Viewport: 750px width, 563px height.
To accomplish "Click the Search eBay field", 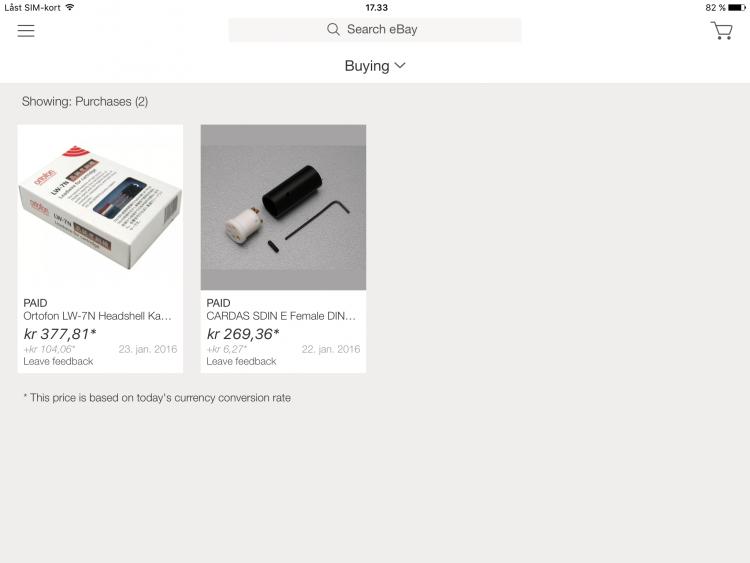I will click(375, 30).
